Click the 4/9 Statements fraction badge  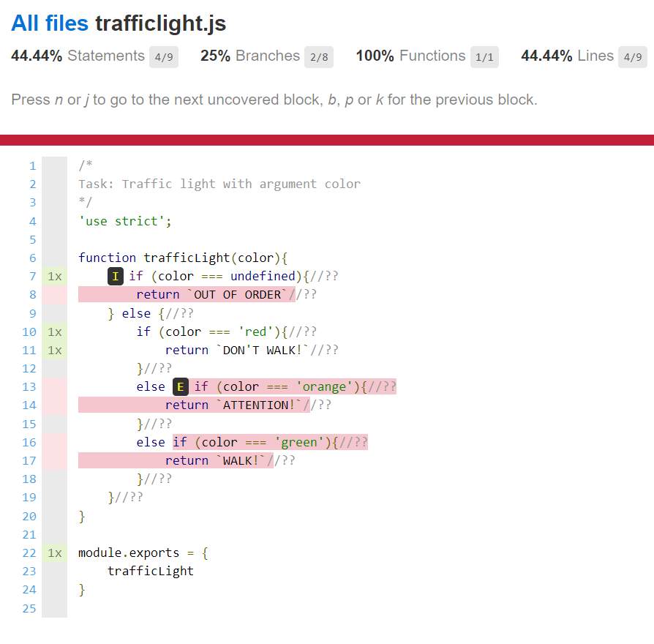click(x=165, y=57)
